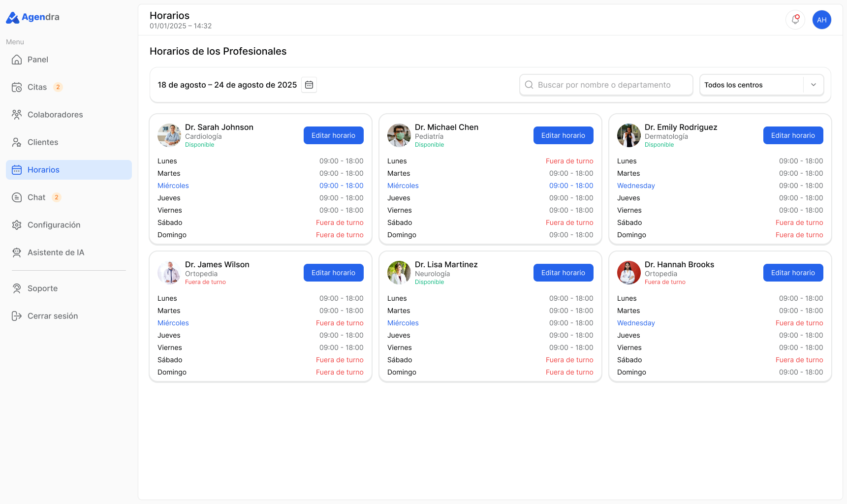Click the Configuración gear icon

coord(17,225)
